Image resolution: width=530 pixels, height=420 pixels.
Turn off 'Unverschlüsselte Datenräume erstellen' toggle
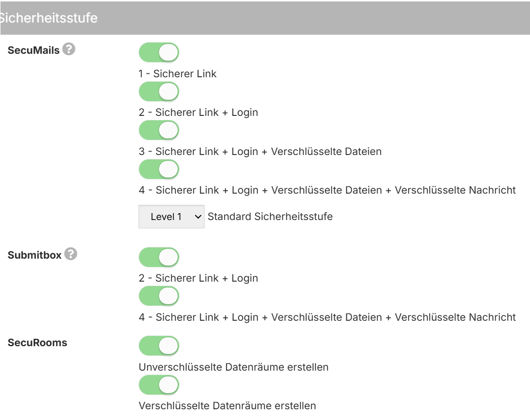[x=159, y=346]
